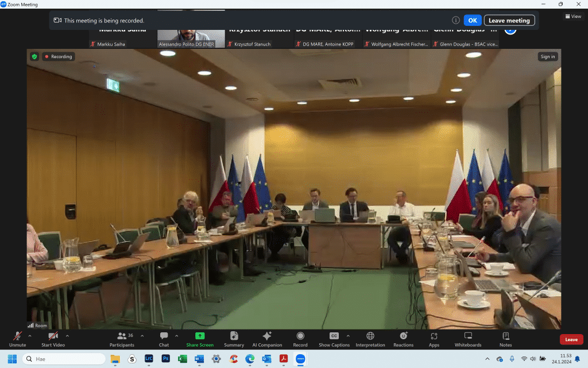Screen dimensions: 588x368
Task: Start Video from the meeting toolbar
Action: coord(53,339)
